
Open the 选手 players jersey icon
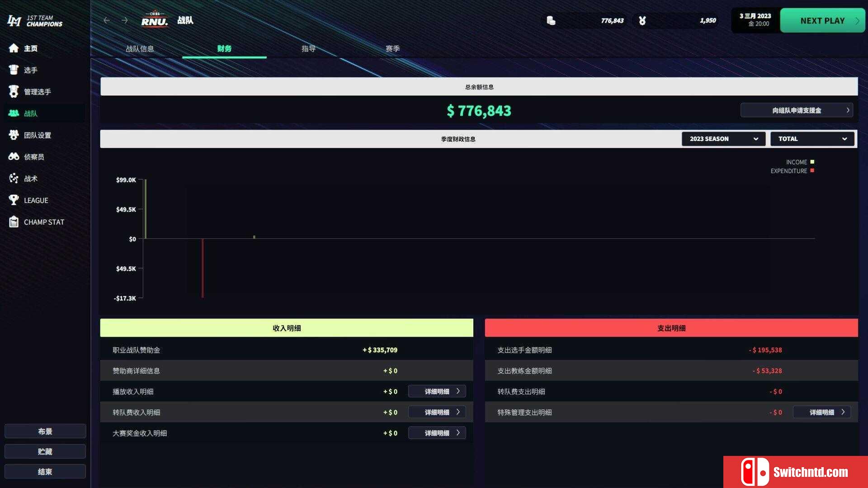pyautogui.click(x=14, y=70)
